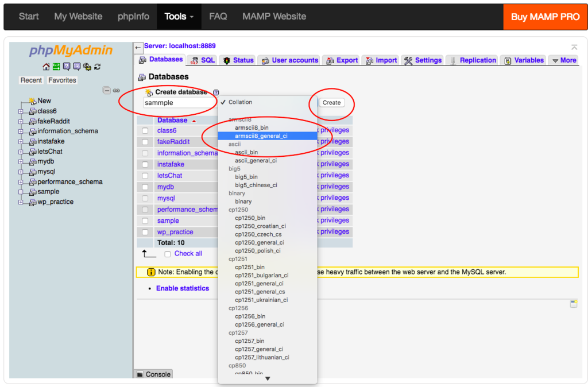Image resolution: width=588 pixels, height=387 pixels.
Task: Open the Recent tables button
Action: coord(31,80)
